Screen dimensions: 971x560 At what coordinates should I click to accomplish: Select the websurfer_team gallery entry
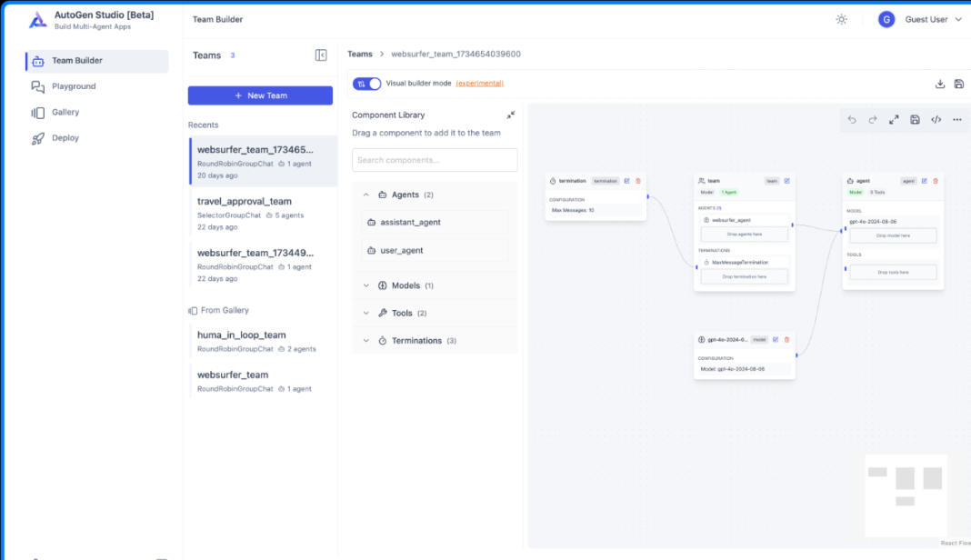pyautogui.click(x=264, y=381)
